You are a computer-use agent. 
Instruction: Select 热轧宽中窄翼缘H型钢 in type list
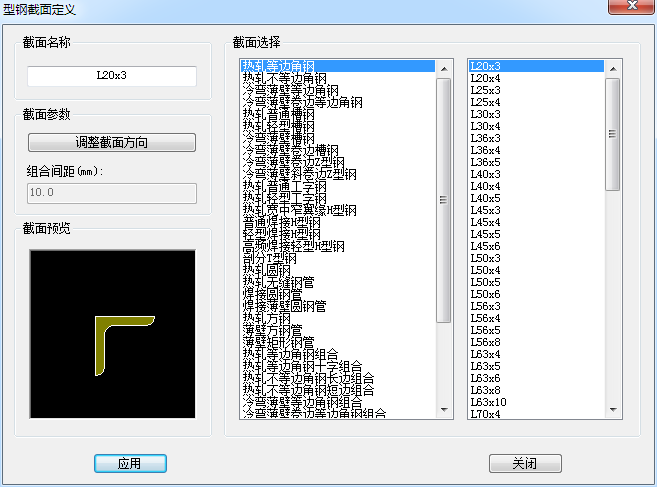[338, 210]
